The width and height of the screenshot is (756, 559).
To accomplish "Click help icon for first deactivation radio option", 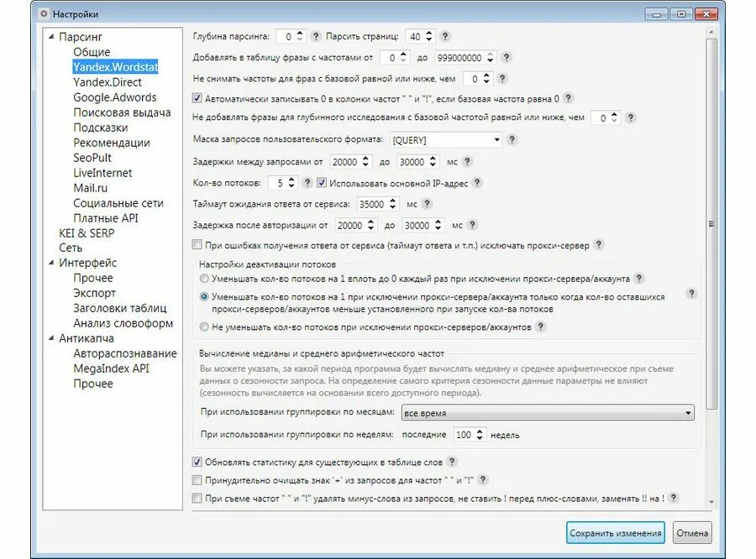I will [639, 279].
